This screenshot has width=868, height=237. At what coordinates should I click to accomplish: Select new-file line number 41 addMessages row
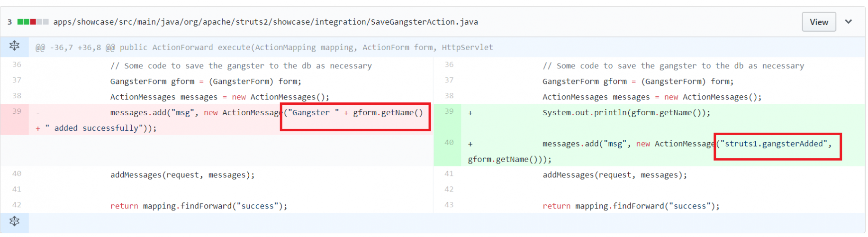449,174
